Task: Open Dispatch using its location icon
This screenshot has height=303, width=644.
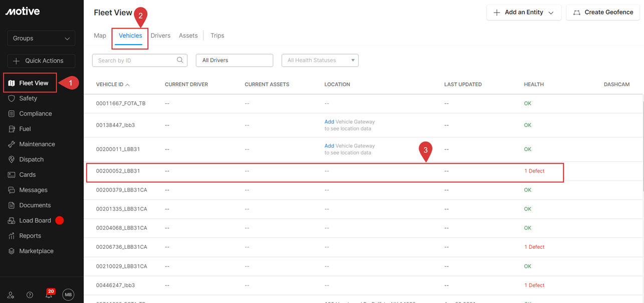Action: pyautogui.click(x=12, y=160)
